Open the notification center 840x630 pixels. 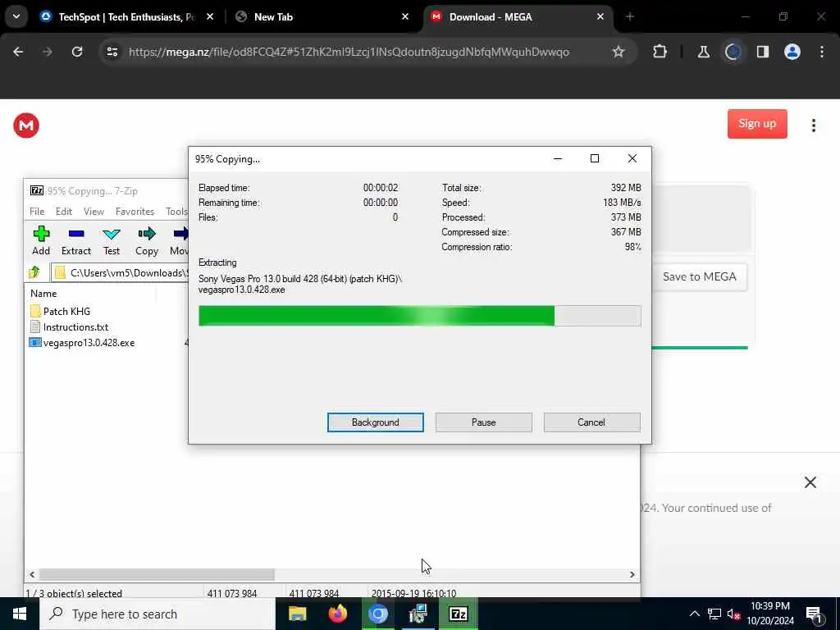point(815,614)
